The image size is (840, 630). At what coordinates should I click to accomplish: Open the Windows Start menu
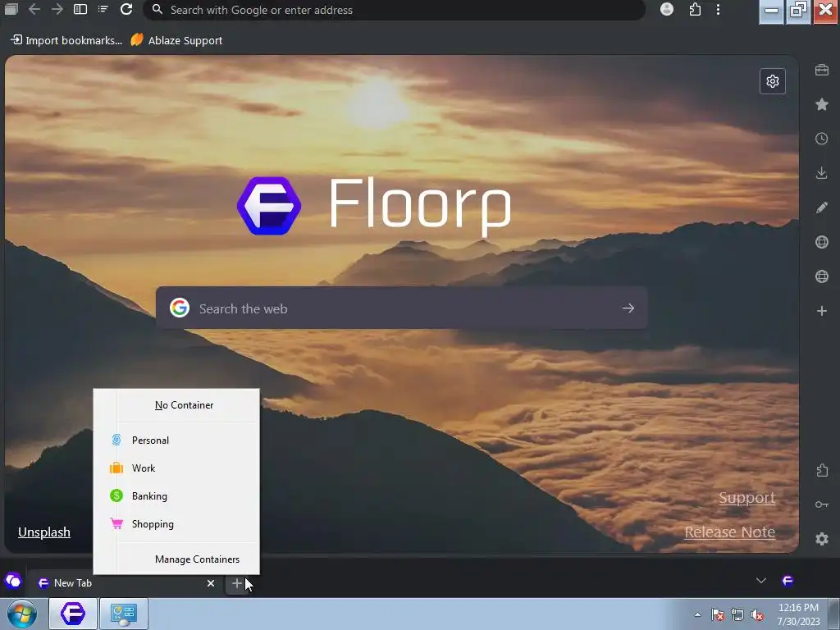pos(22,614)
